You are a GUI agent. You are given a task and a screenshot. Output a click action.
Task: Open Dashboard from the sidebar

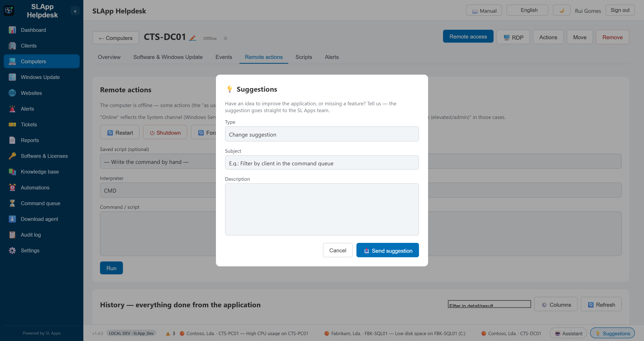[41, 30]
